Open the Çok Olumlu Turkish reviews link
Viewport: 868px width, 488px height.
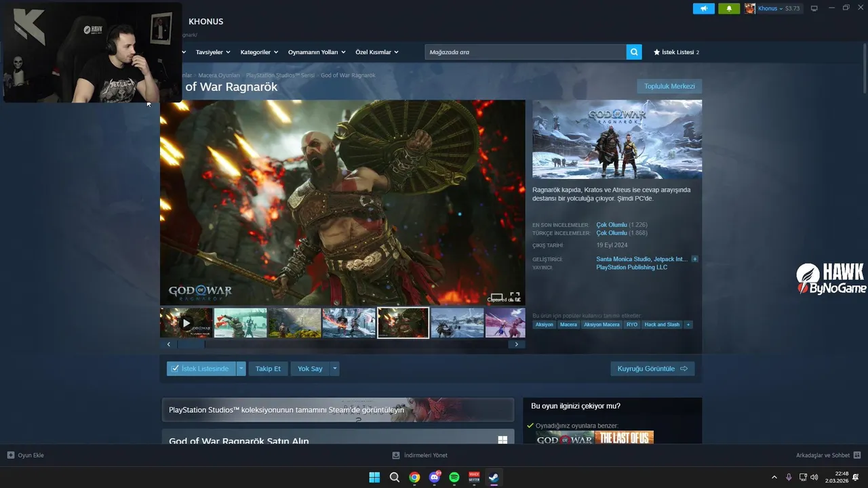tap(612, 232)
